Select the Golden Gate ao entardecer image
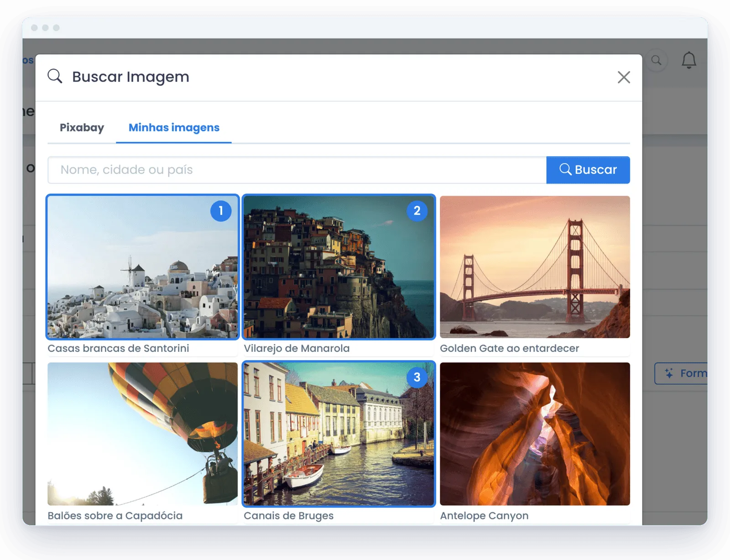730x560 pixels. point(535,267)
